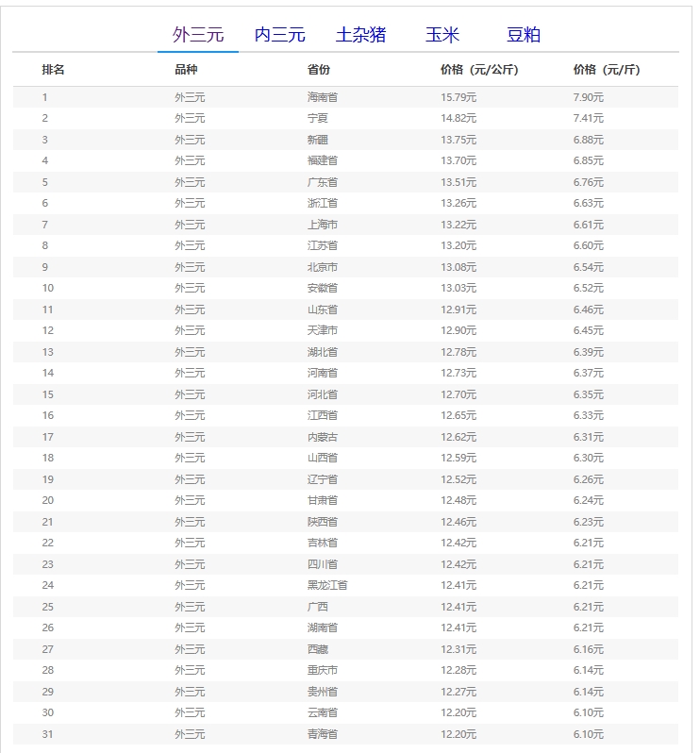Select the 河南省 province cell

[323, 373]
